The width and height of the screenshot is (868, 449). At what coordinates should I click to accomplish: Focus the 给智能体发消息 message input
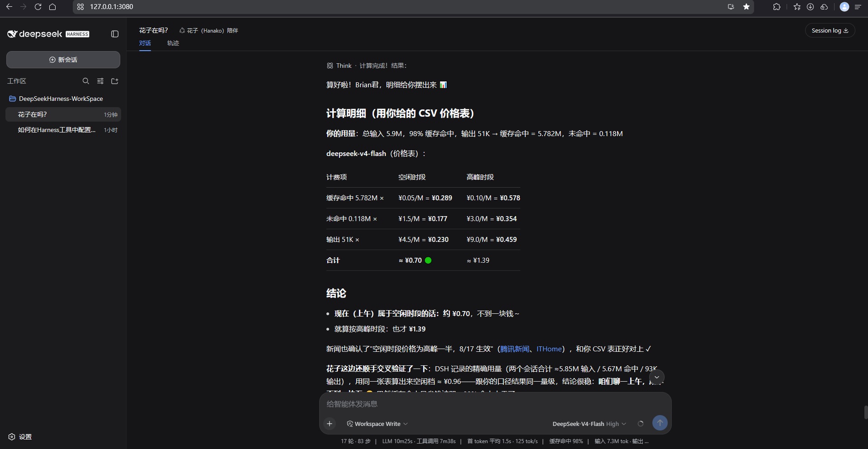tap(495, 404)
